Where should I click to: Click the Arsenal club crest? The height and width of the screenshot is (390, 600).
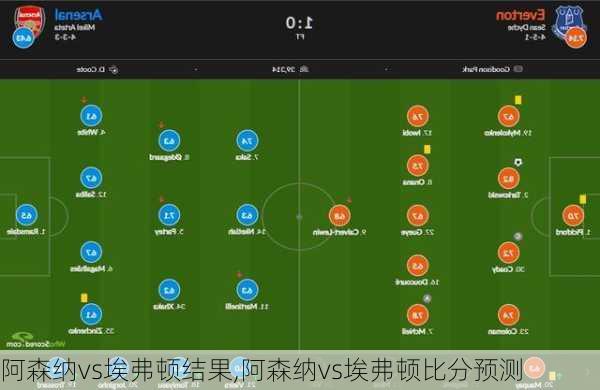point(30,20)
